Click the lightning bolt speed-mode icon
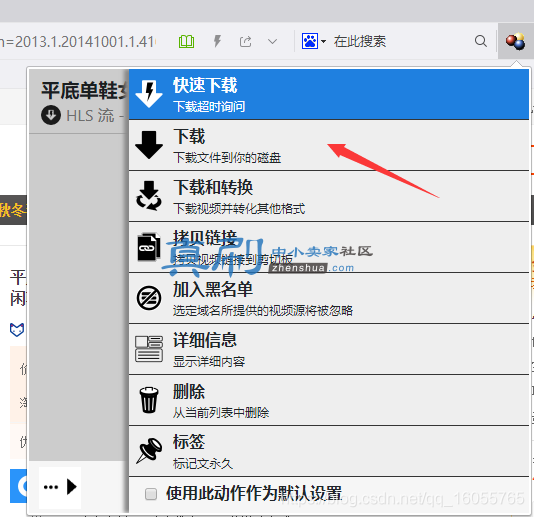 click(217, 41)
